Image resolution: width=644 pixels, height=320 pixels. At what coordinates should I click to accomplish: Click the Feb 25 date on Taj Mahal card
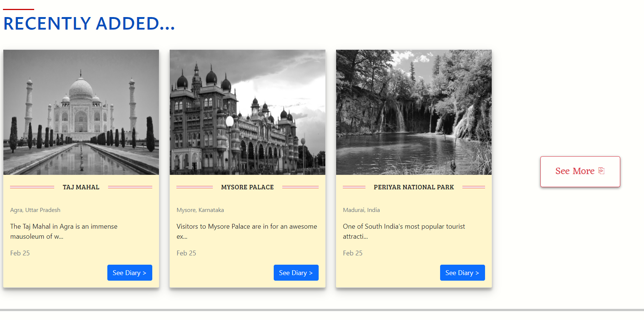click(20, 253)
